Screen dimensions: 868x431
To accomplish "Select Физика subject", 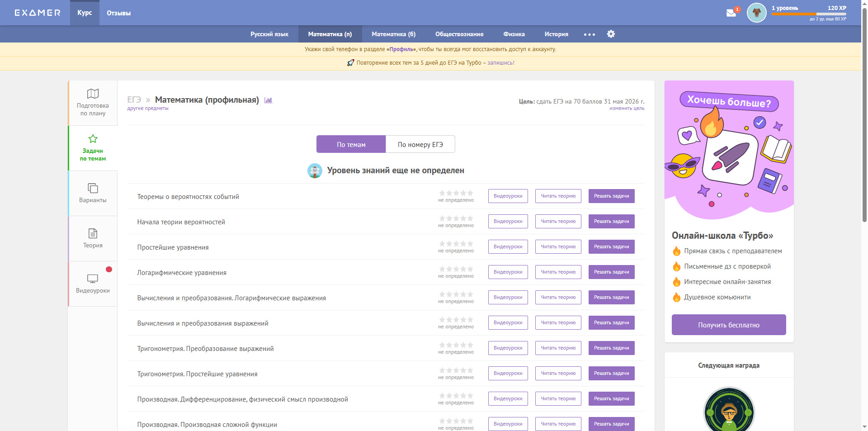I will (x=514, y=34).
